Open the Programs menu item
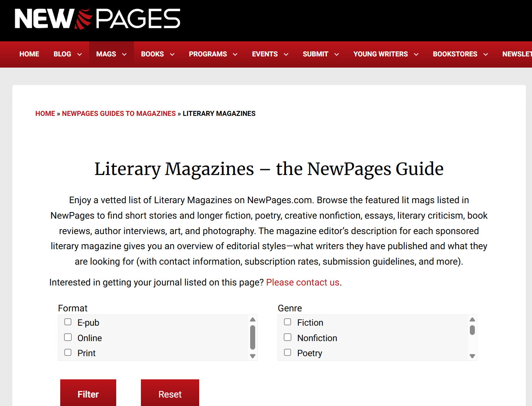 pyautogui.click(x=208, y=54)
